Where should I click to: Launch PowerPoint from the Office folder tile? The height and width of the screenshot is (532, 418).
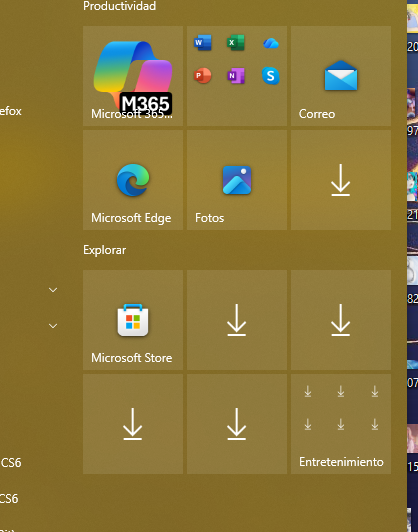[x=203, y=76]
